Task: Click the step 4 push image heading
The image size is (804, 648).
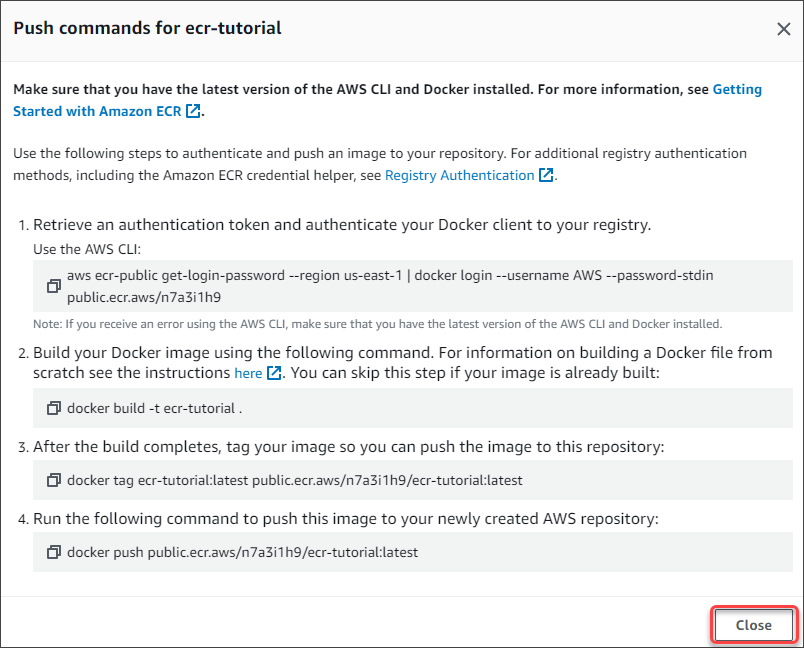Action: [346, 518]
